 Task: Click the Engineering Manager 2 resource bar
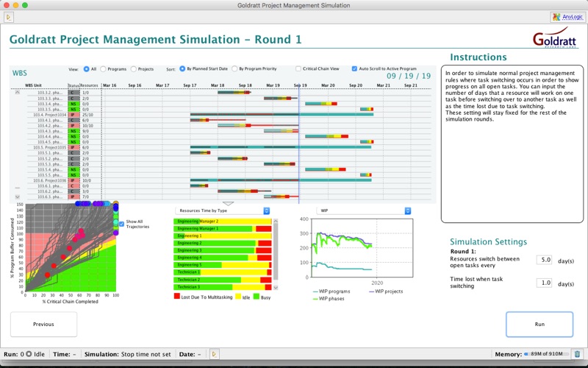coord(223,222)
